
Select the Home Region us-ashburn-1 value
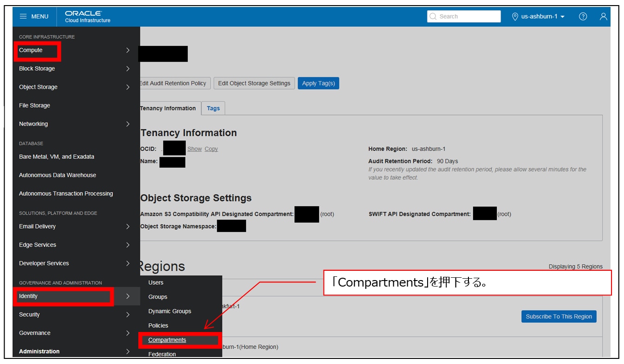coord(429,149)
